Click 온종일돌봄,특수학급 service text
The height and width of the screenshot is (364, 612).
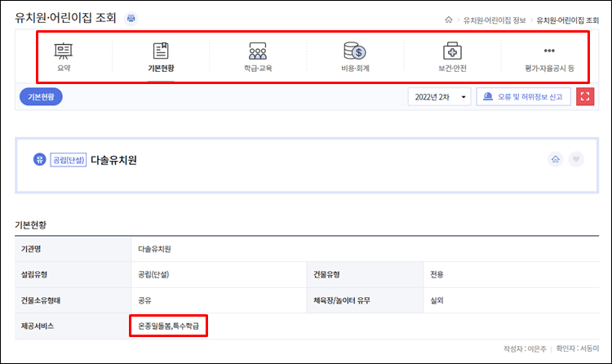(x=169, y=326)
